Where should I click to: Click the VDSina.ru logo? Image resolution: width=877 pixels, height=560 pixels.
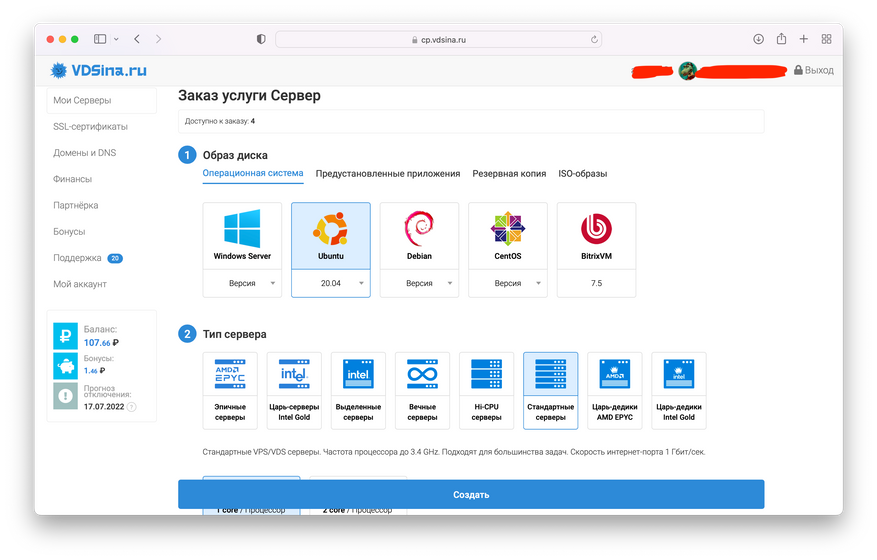tap(98, 70)
